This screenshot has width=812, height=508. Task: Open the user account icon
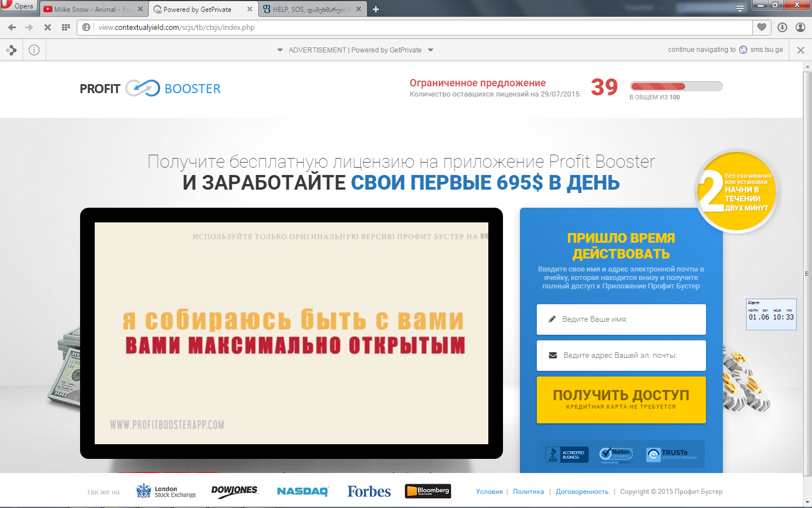coord(800,27)
